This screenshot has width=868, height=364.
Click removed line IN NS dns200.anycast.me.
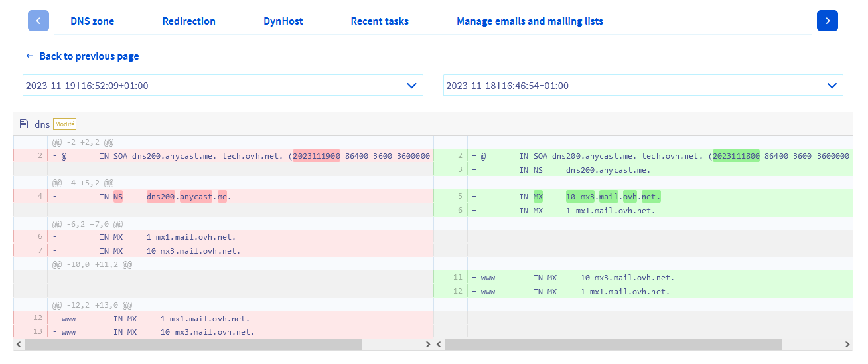pos(223,197)
